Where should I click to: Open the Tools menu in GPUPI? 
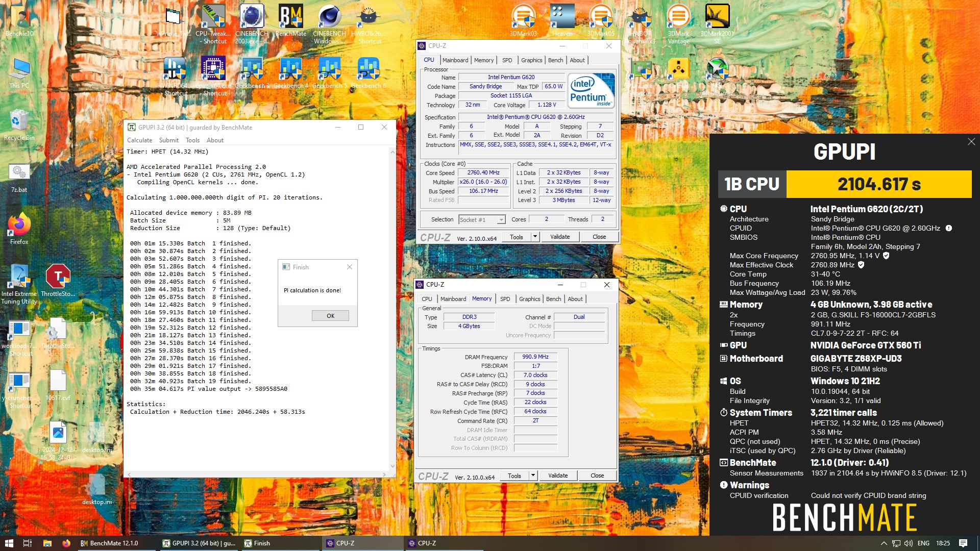coord(192,140)
